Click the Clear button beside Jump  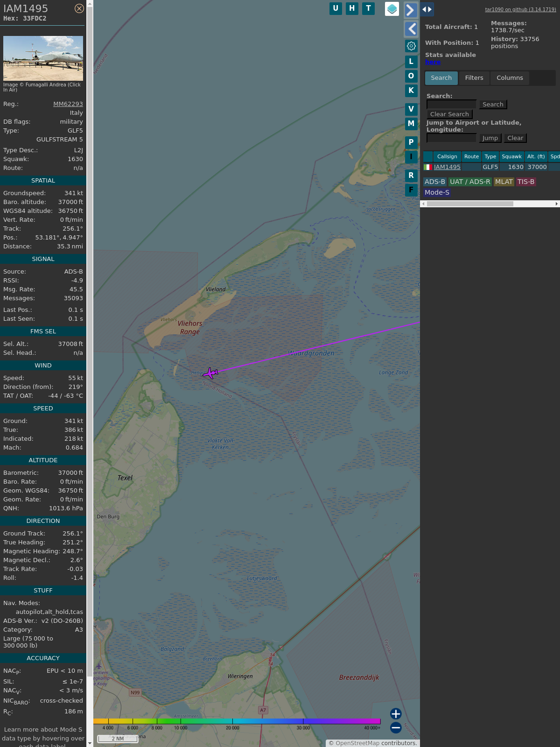tap(515, 138)
